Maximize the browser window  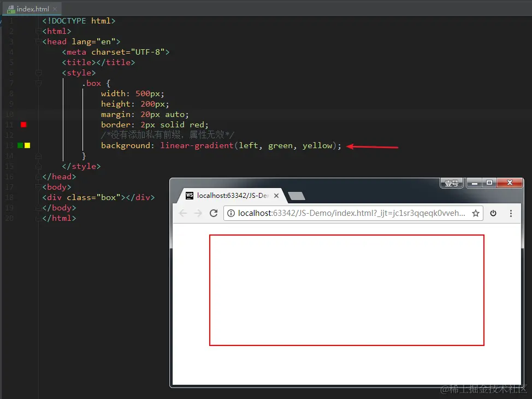(489, 183)
